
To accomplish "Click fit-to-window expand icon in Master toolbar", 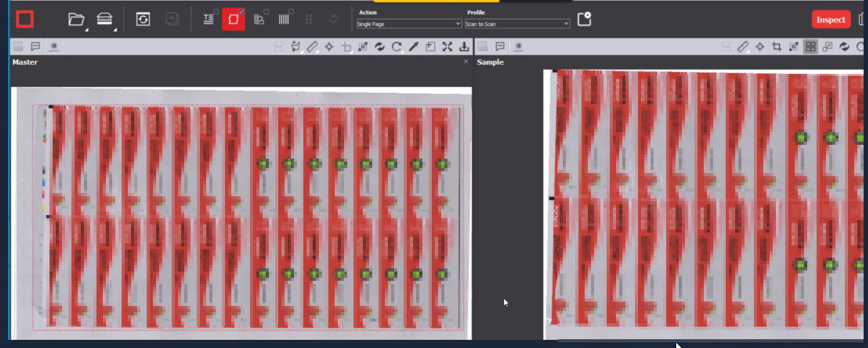I will 447,46.
